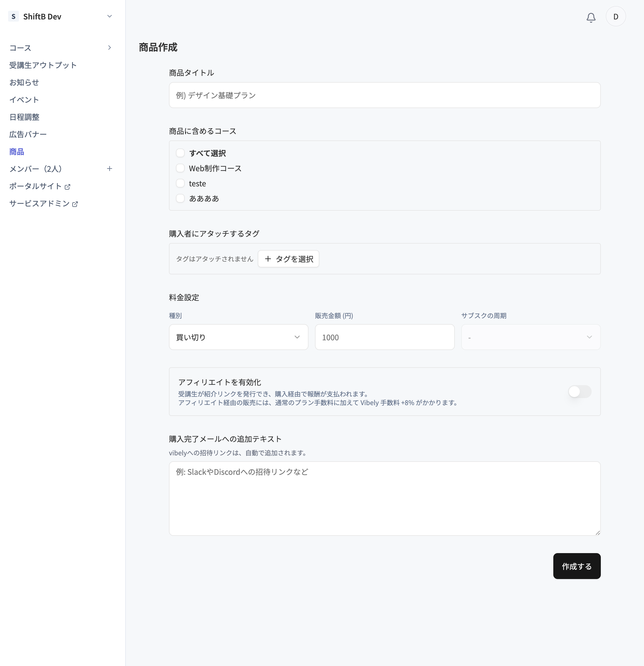Open the notifications bell
This screenshot has width=644, height=666.
[591, 17]
